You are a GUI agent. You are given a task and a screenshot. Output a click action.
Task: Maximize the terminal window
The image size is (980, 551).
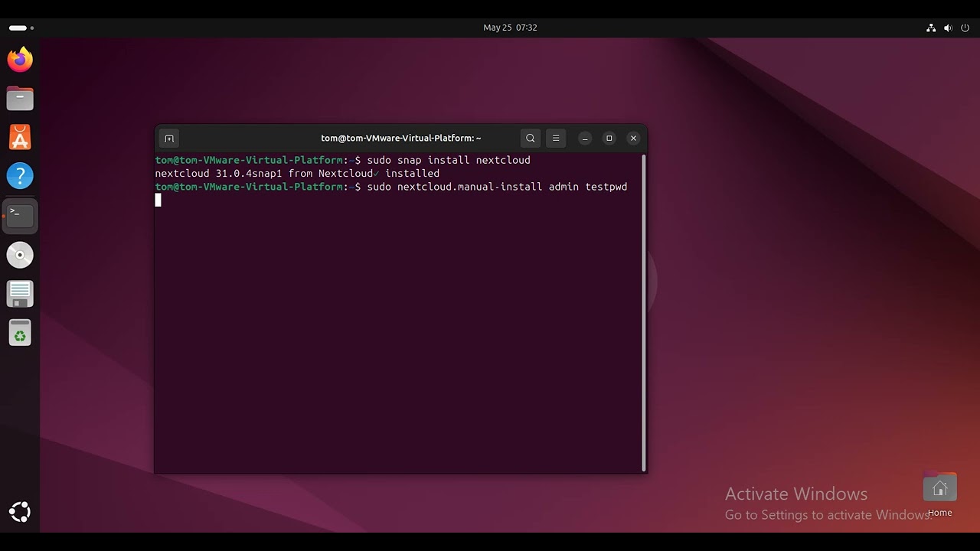pos(609,139)
